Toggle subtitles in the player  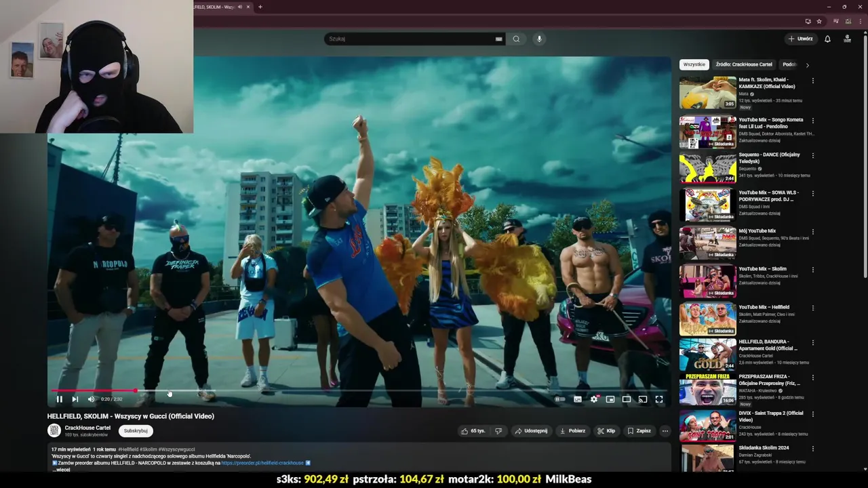point(578,399)
